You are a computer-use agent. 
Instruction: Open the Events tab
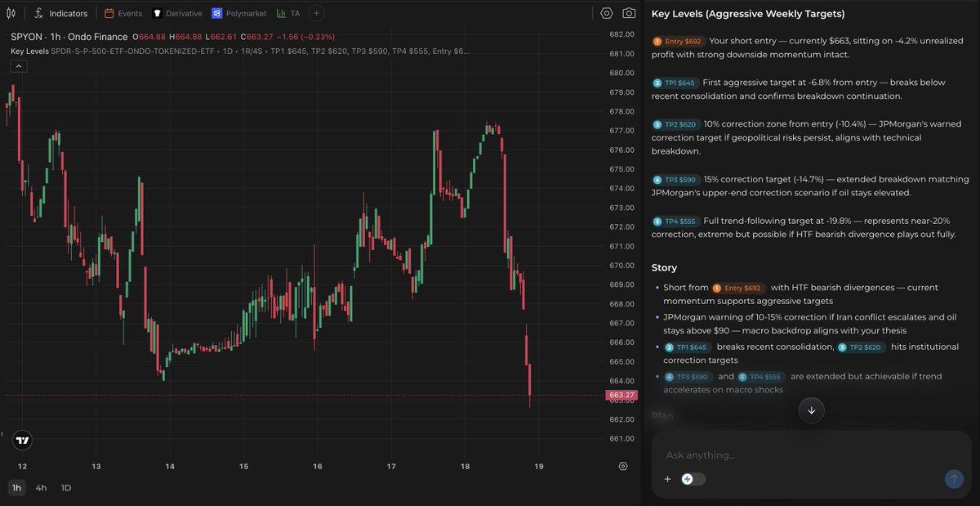tap(123, 13)
